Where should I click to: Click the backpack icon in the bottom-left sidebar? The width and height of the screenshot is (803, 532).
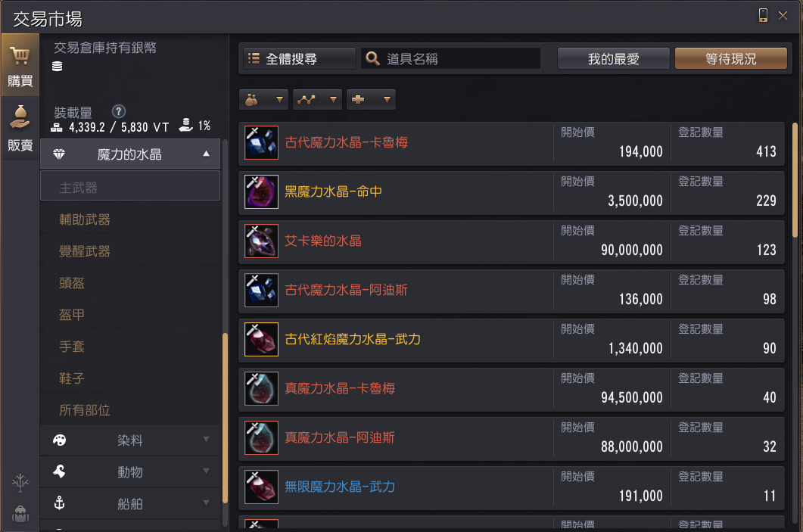click(x=20, y=514)
